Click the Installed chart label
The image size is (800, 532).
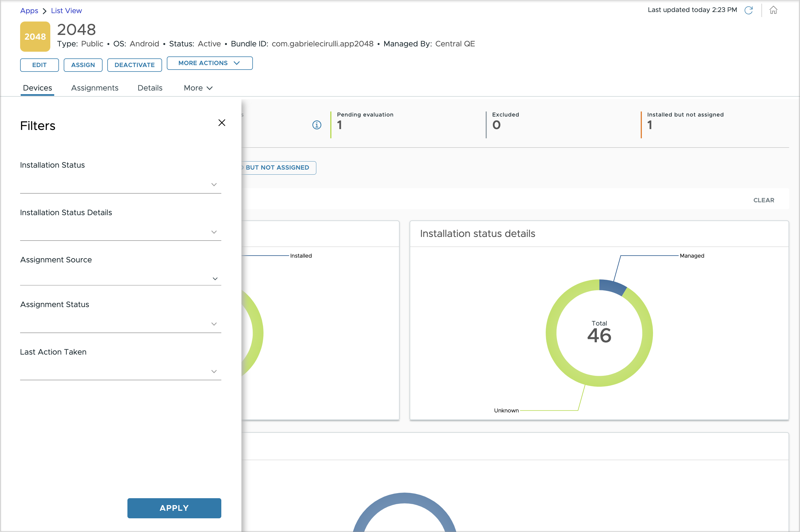[301, 256]
